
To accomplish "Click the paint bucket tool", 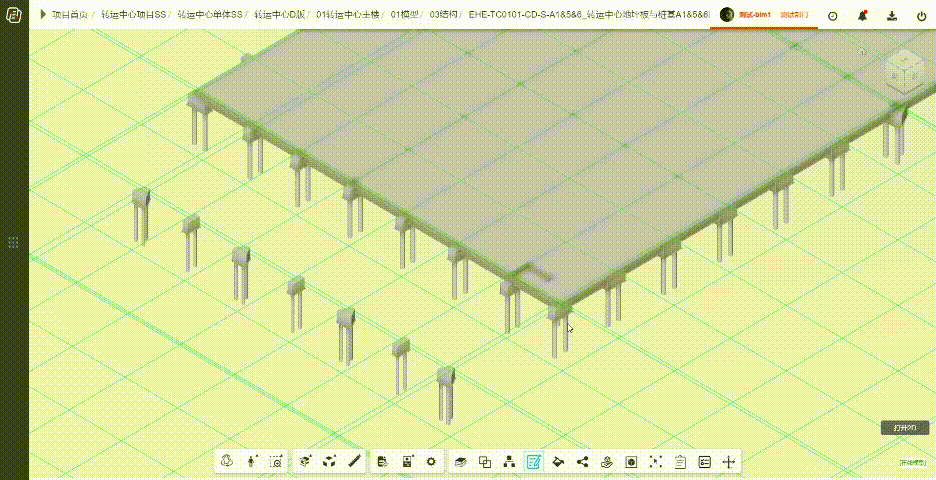I will coord(558,462).
